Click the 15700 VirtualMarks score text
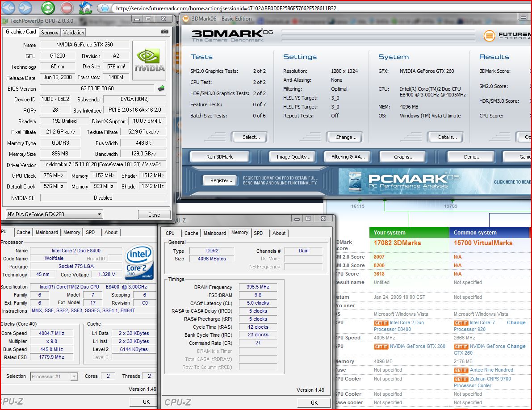532x410 pixels. click(483, 243)
